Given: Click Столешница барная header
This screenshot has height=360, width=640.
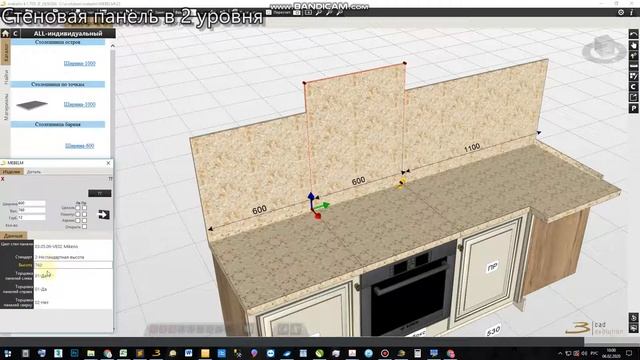Looking at the screenshot, I should pyautogui.click(x=58, y=124).
